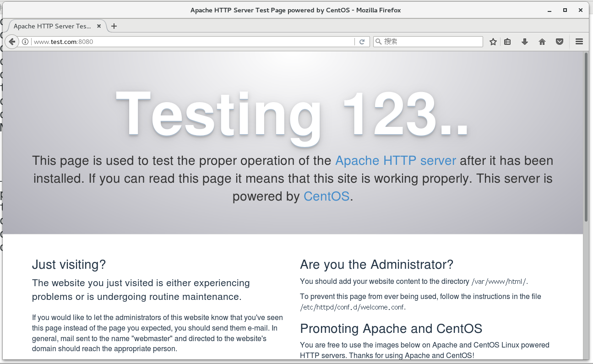
Task: Follow the CentOS link
Action: [326, 196]
